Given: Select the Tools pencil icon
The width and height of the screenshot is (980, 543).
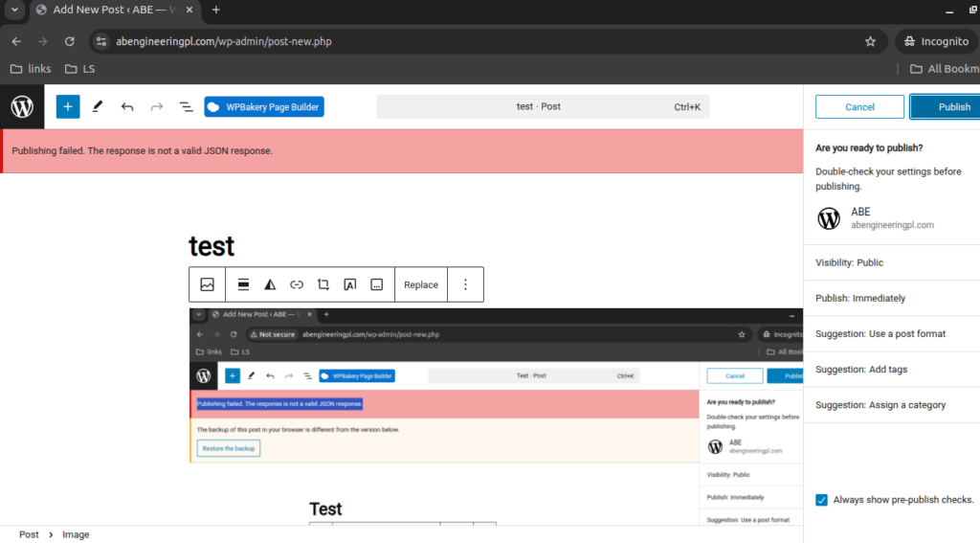Looking at the screenshot, I should pyautogui.click(x=97, y=107).
